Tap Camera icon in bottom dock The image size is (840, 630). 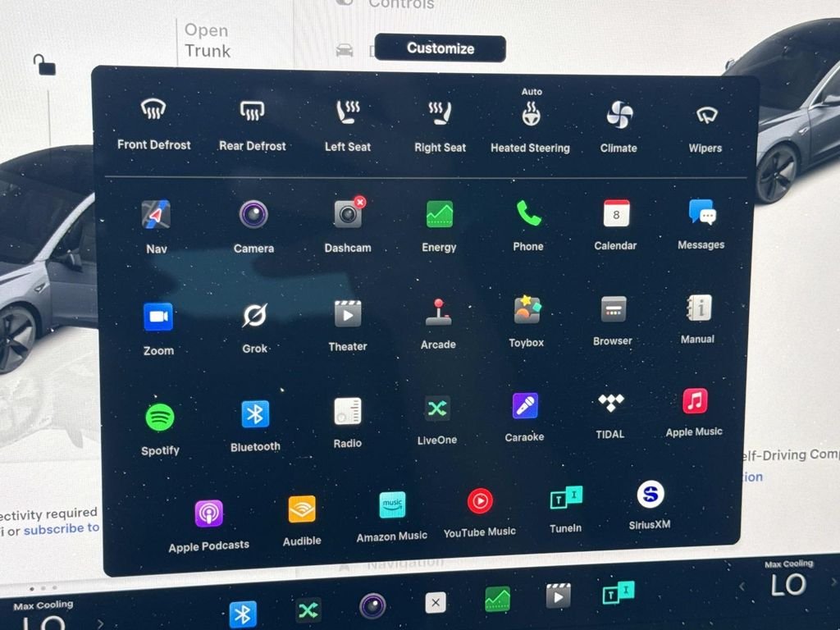point(372,606)
